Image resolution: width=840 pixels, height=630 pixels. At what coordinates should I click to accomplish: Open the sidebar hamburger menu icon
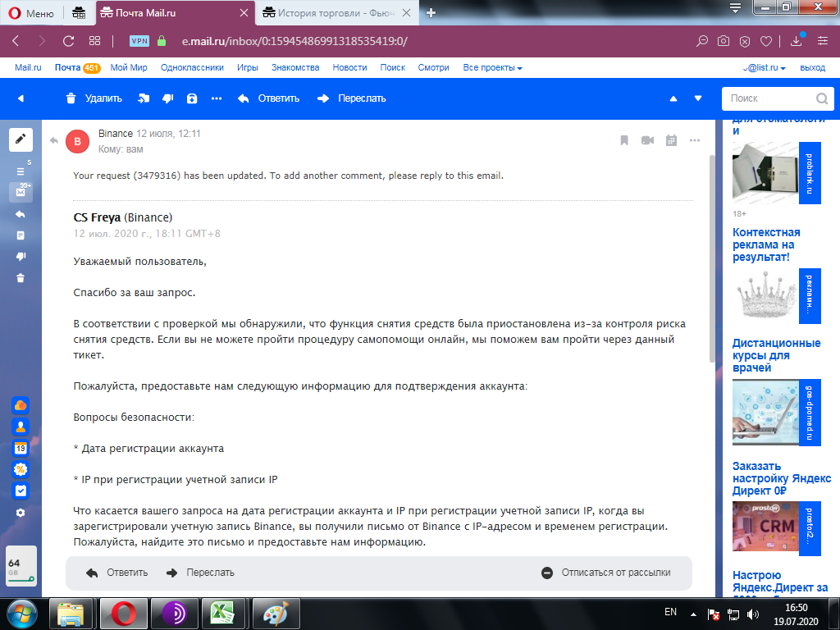click(x=21, y=171)
